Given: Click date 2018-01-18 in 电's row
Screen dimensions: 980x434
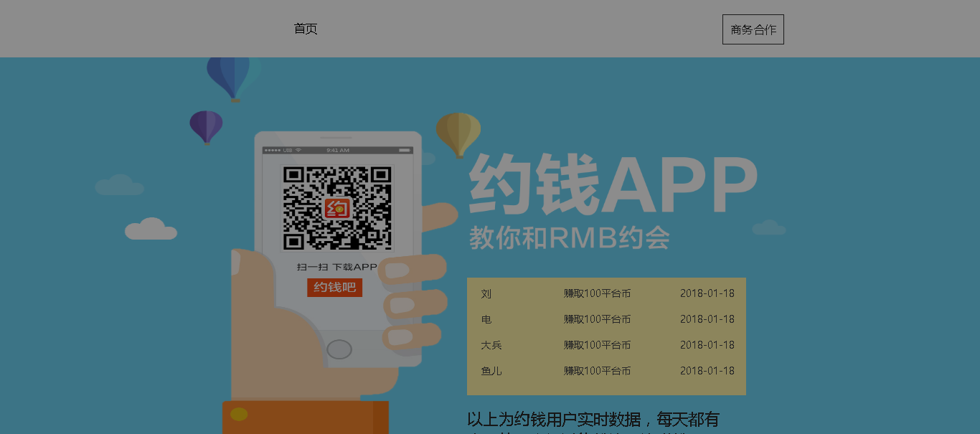Looking at the screenshot, I should (x=707, y=319).
